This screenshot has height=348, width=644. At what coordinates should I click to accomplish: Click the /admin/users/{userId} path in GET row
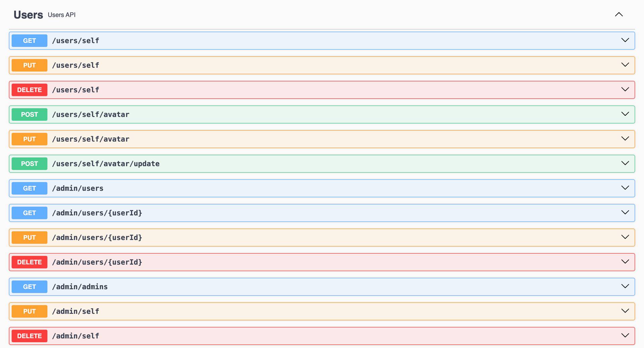[x=97, y=213]
